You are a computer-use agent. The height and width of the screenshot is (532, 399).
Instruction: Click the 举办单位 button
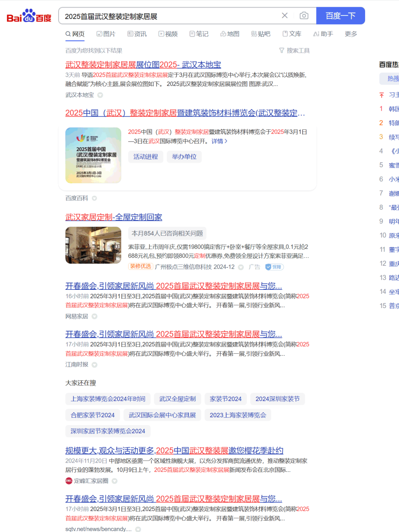(x=184, y=157)
